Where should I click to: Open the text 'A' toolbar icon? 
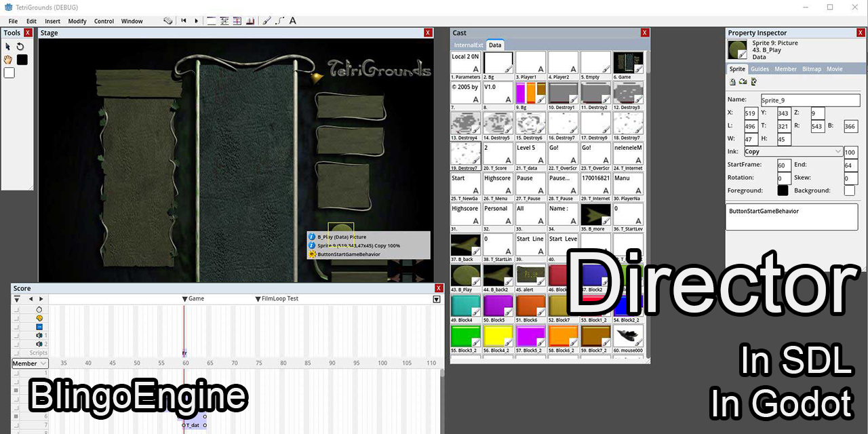(293, 21)
